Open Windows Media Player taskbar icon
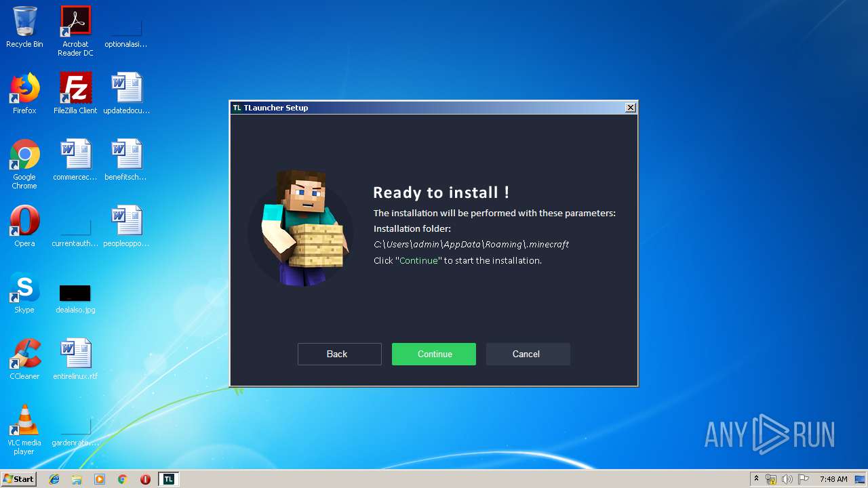The height and width of the screenshot is (488, 868). point(100,479)
